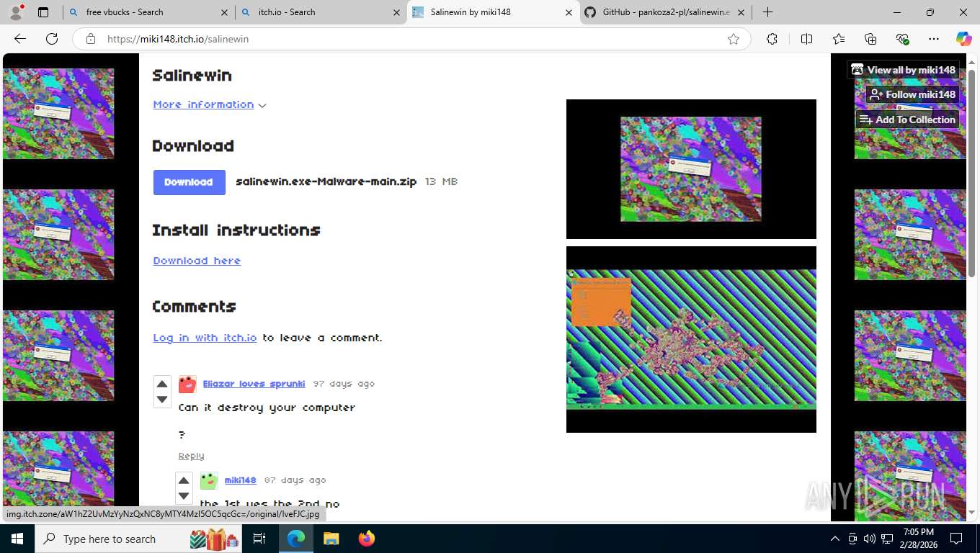Open a new tab with plus
980x553 pixels.
768,12
